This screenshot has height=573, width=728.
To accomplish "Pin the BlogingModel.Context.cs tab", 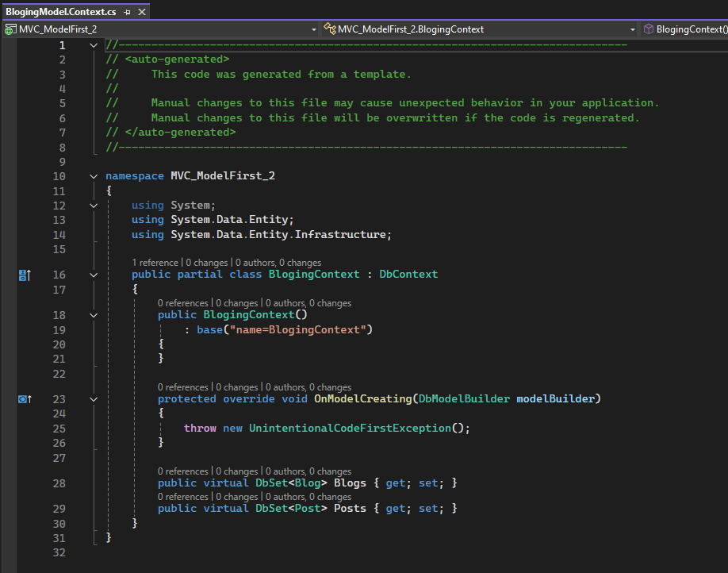I will pos(128,12).
